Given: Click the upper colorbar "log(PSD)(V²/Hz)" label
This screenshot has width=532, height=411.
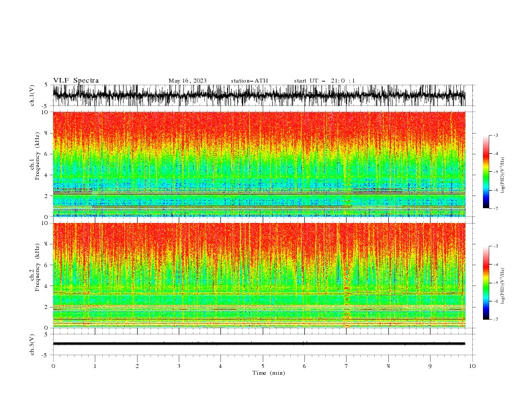Looking at the screenshot, I should (x=503, y=175).
